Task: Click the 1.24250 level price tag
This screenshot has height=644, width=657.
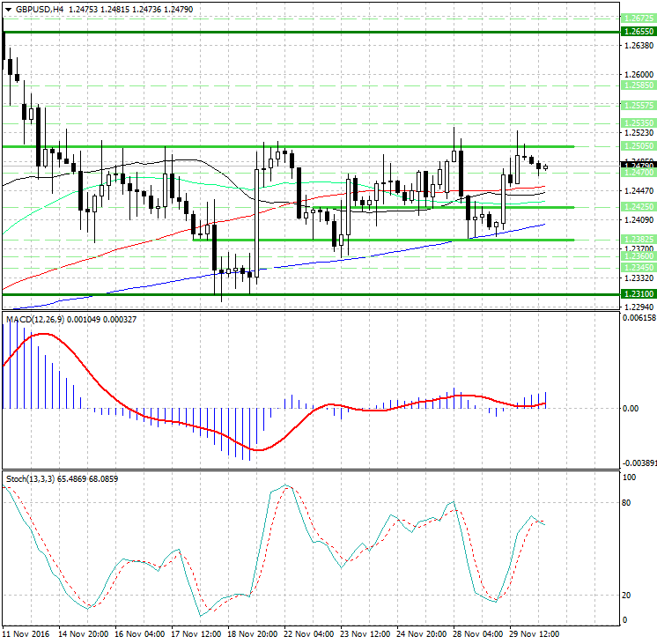Action: tap(639, 207)
